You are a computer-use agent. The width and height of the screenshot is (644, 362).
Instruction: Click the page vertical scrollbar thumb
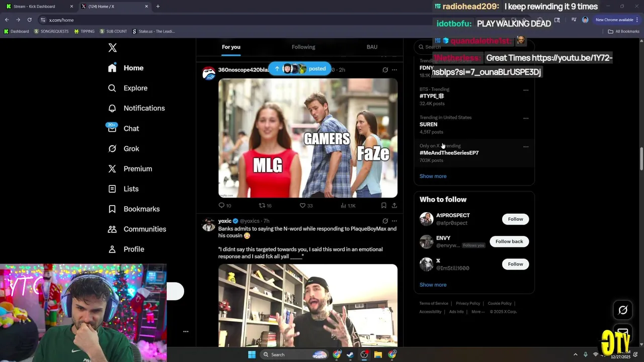641,158
